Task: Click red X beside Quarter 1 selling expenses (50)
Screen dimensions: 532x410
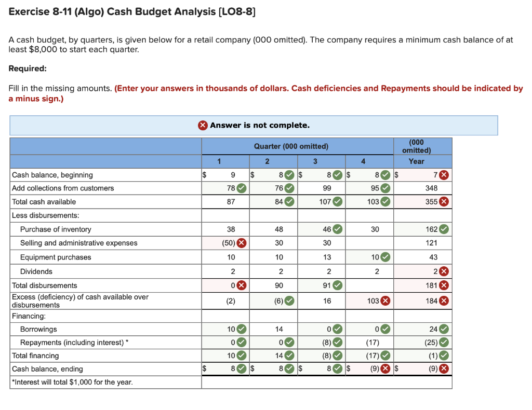Action: point(241,243)
